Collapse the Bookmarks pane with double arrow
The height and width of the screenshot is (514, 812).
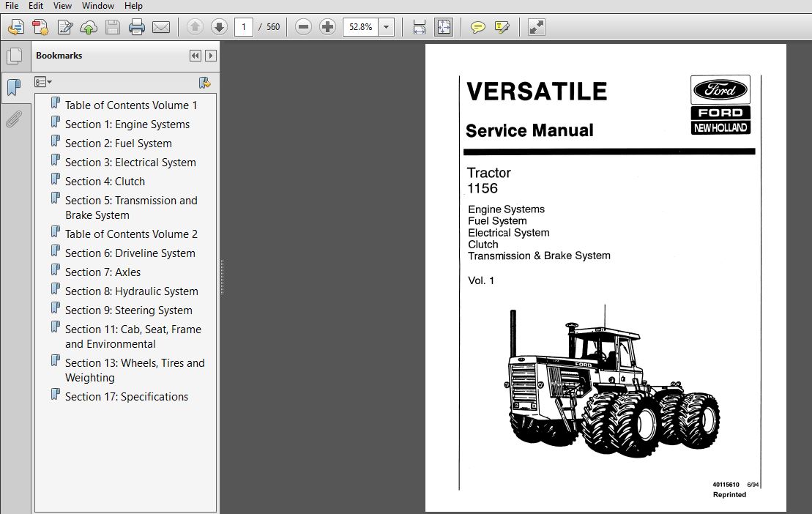point(195,56)
